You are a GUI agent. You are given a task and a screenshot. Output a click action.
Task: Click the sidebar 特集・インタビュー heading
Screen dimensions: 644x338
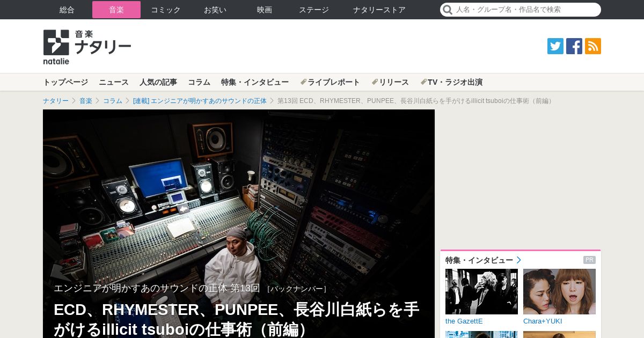click(479, 260)
